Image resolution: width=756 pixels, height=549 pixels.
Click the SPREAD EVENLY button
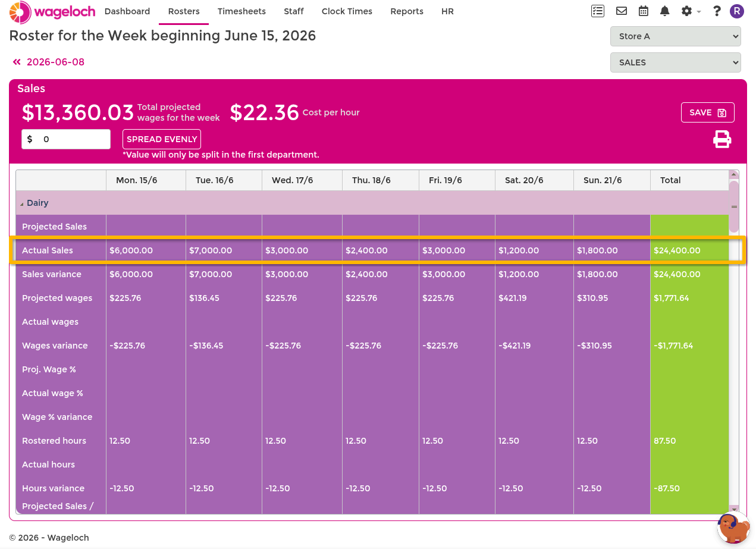tap(162, 139)
